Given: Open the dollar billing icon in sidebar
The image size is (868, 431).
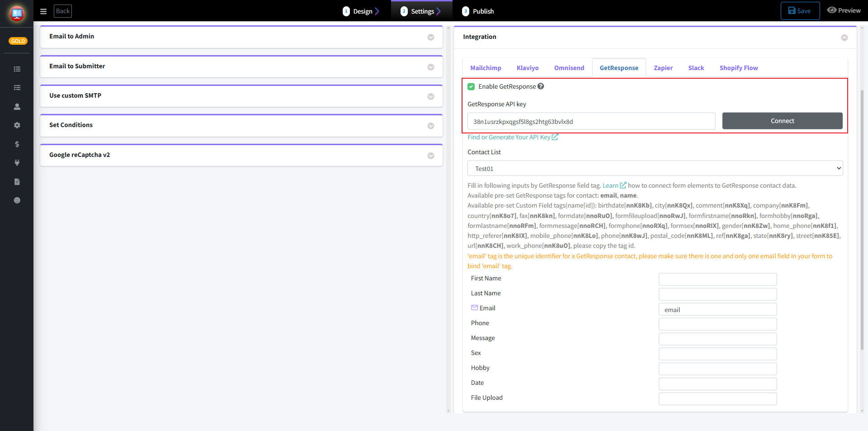Looking at the screenshot, I should click(17, 144).
